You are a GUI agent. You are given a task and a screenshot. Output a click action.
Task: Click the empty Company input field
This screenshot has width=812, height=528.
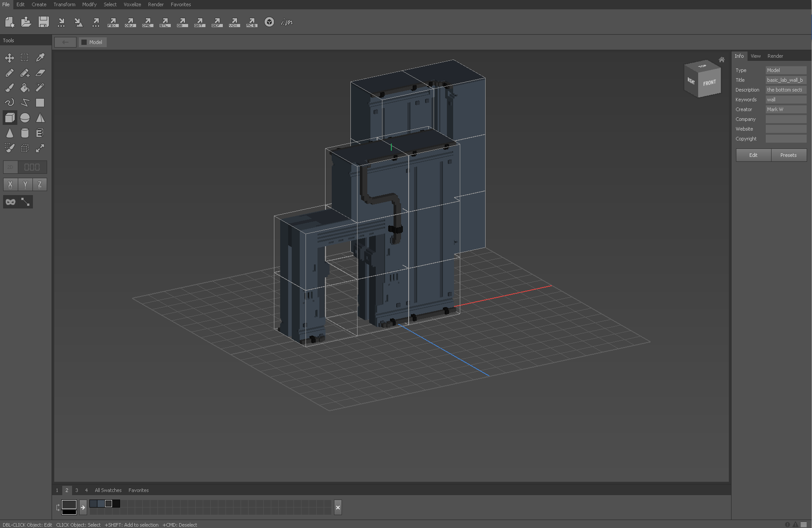(x=786, y=119)
